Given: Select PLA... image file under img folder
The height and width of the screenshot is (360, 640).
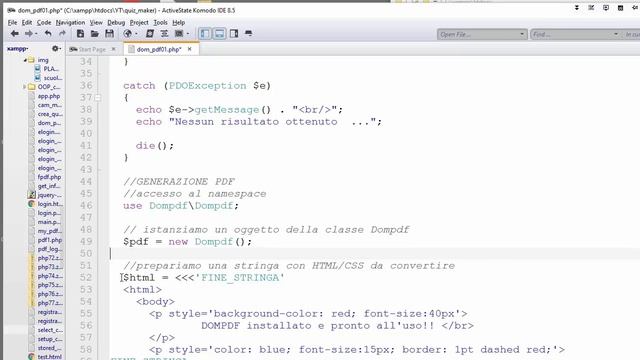Looking at the screenshot, I should click(51, 69).
